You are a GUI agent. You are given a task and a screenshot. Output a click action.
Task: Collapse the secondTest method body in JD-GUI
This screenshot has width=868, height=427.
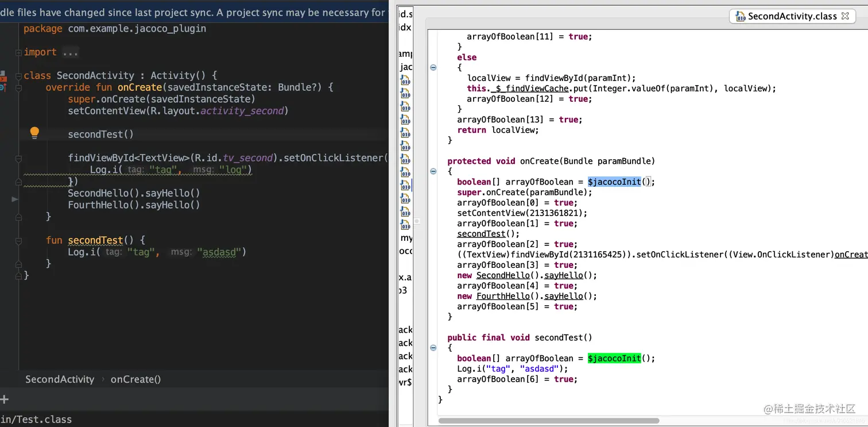433,348
